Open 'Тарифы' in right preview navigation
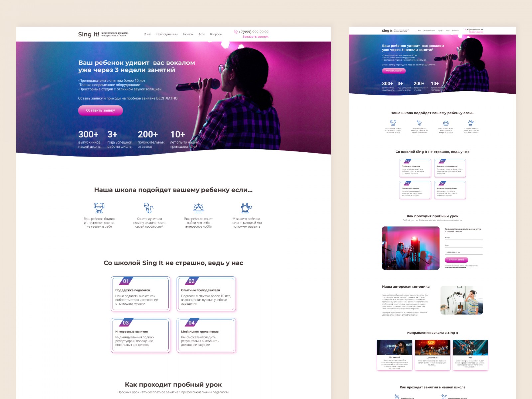Image resolution: width=532 pixels, height=399 pixels. [x=440, y=31]
